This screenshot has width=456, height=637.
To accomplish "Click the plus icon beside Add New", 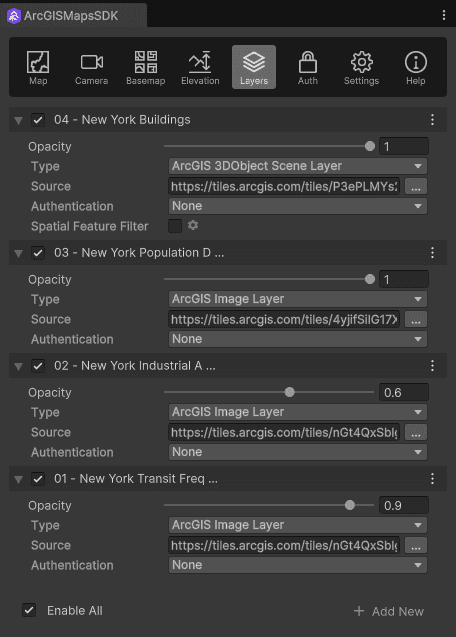I will coord(359,611).
